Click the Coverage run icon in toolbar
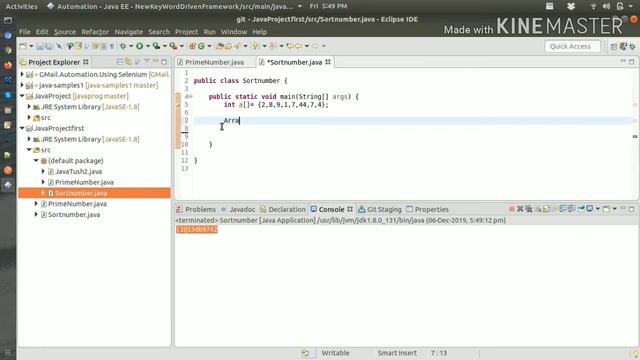640x360 pixels. coord(156,46)
